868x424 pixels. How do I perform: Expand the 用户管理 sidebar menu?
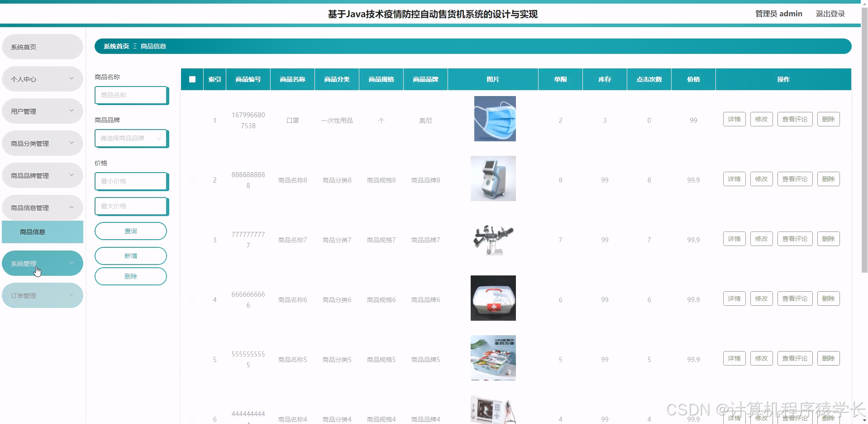pos(42,111)
